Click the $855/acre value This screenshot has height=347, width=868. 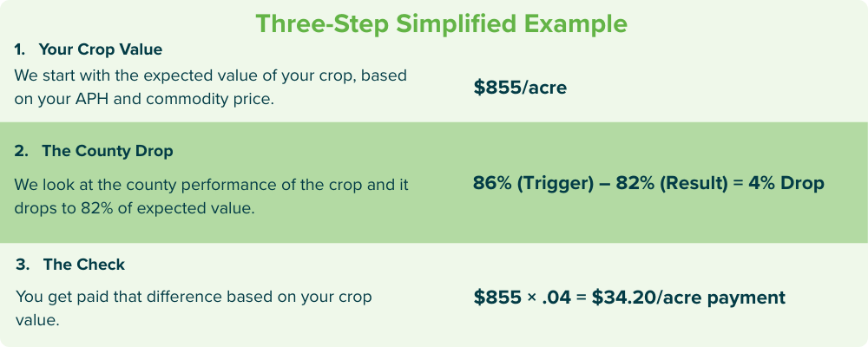pos(520,88)
